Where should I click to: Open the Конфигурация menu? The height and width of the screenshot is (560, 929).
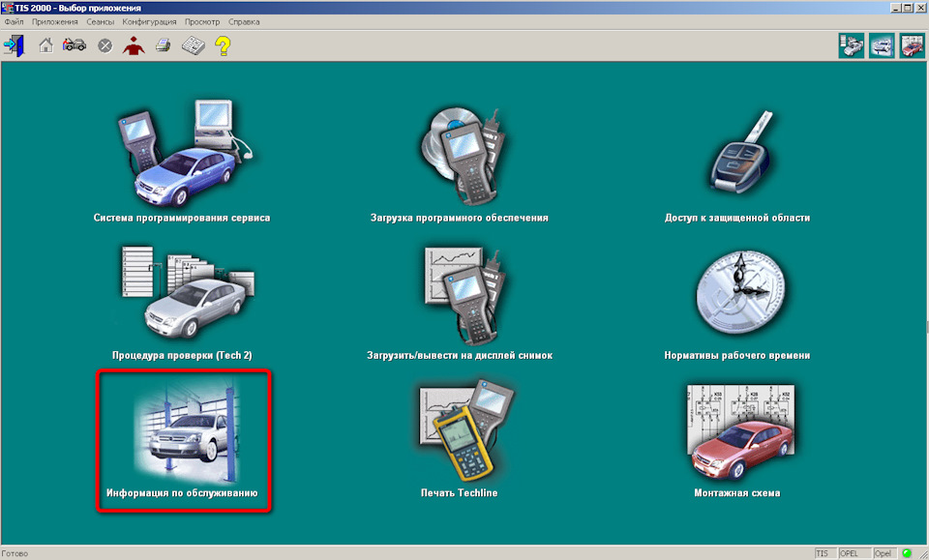pyautogui.click(x=149, y=22)
